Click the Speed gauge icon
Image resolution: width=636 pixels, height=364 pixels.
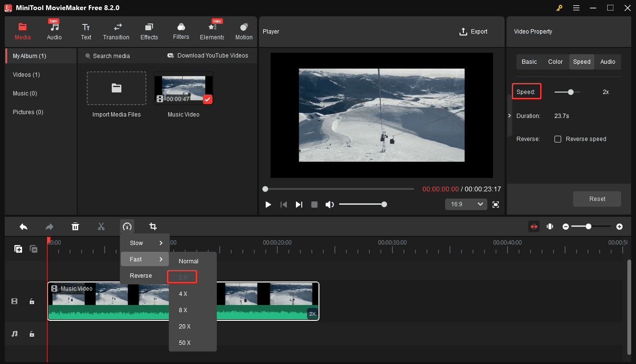pos(127,226)
